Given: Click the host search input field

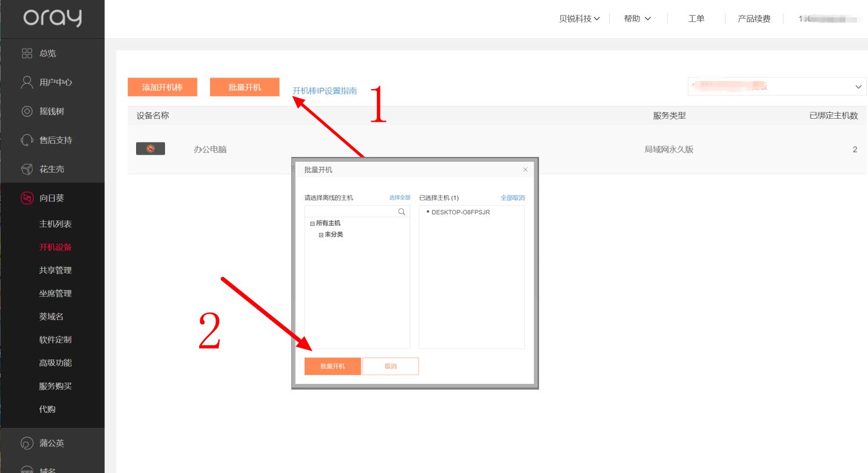Looking at the screenshot, I should pos(350,212).
